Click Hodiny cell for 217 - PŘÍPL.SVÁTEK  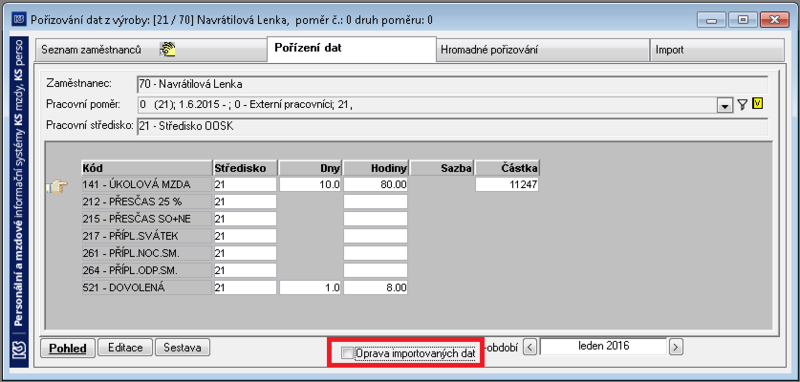click(x=376, y=236)
